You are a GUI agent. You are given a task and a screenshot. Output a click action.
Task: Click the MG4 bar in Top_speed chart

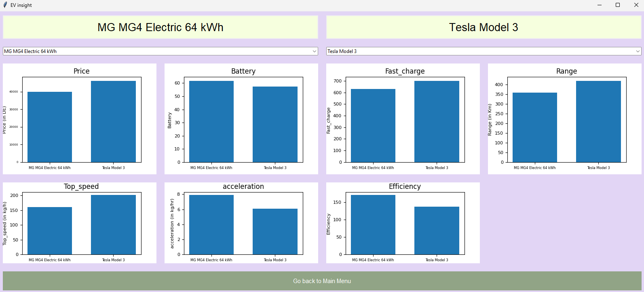(x=50, y=231)
